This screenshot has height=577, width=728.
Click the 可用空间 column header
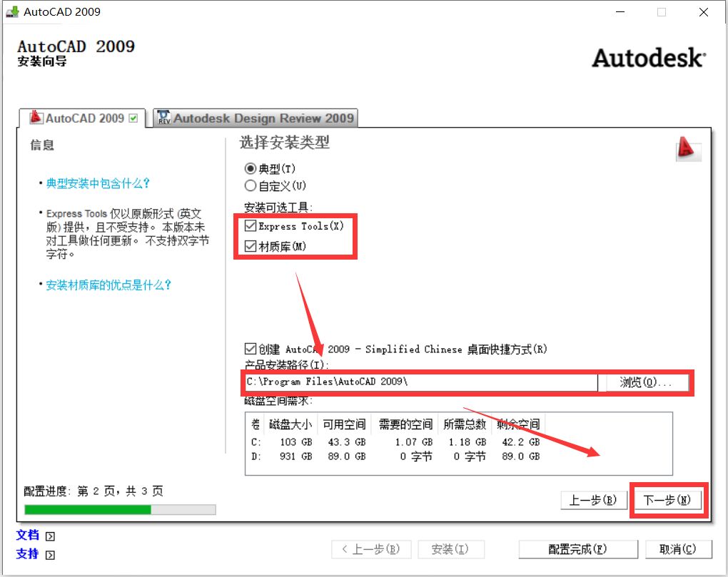coord(344,424)
